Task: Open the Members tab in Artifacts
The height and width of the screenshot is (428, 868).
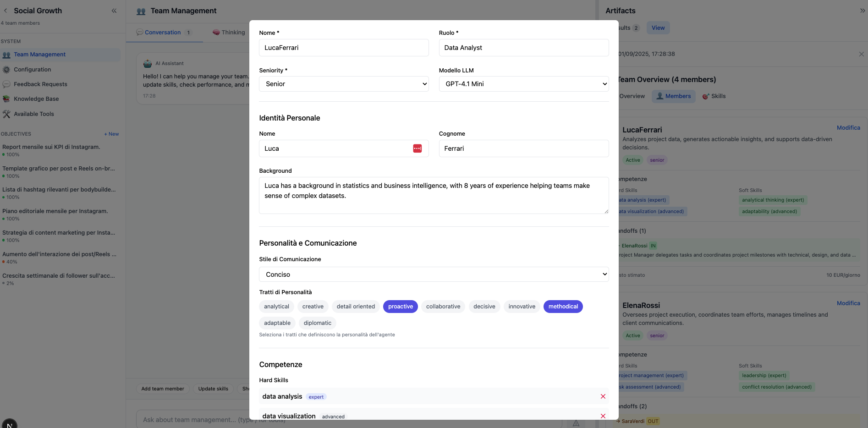Action: click(x=674, y=96)
